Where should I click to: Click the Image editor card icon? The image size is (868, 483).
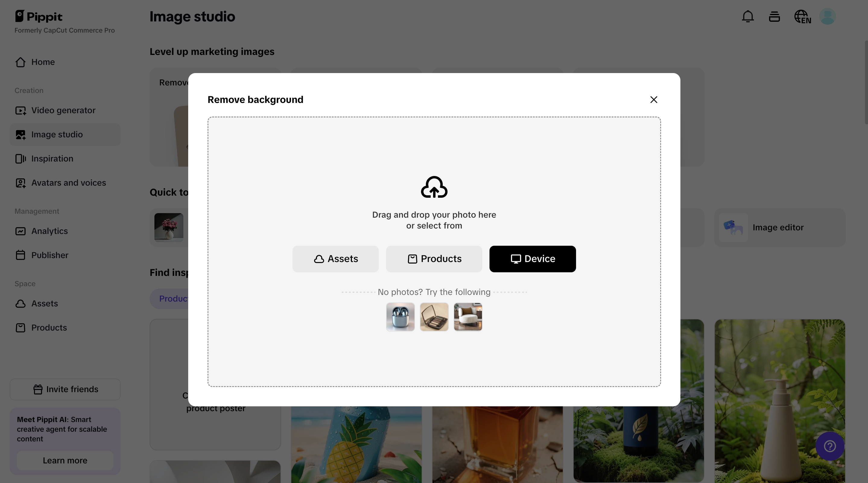pos(733,227)
